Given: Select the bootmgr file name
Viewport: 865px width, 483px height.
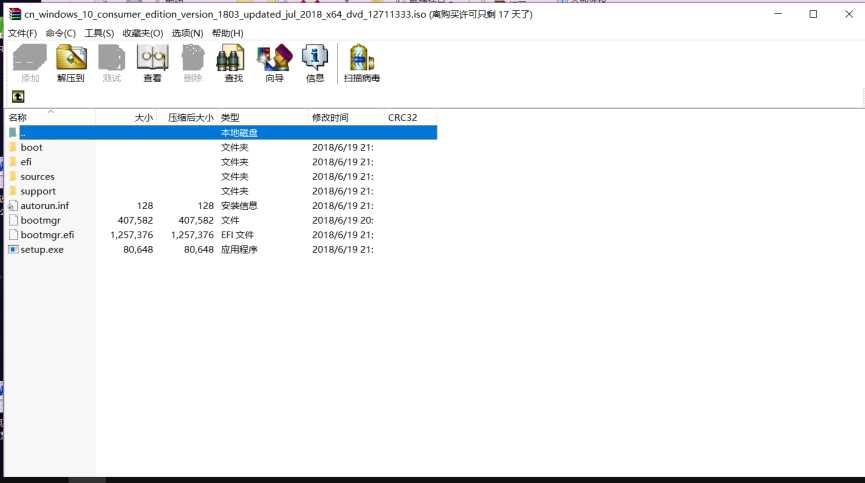Looking at the screenshot, I should point(41,221).
